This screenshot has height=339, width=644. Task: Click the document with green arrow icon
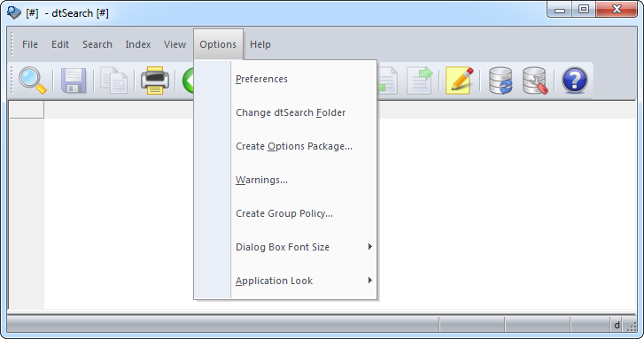[x=420, y=81]
